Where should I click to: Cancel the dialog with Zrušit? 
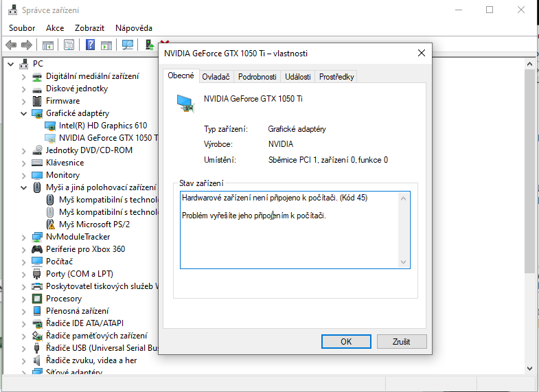402,341
